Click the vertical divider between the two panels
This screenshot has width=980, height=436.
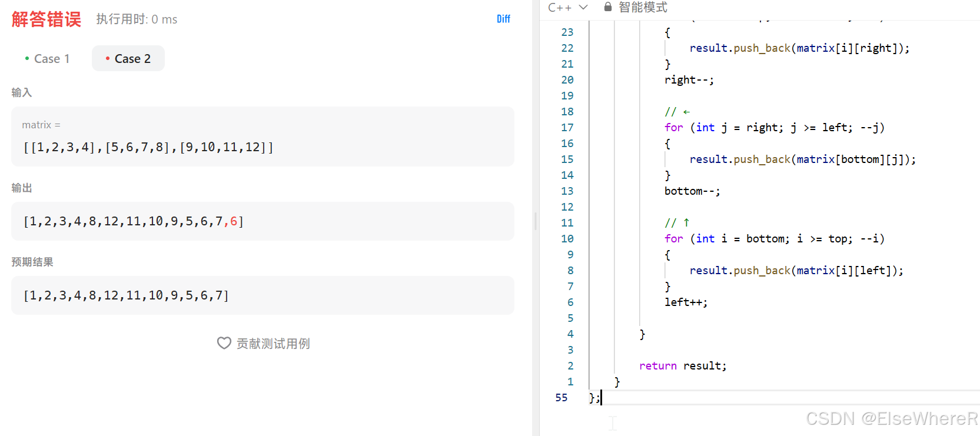pyautogui.click(x=536, y=221)
